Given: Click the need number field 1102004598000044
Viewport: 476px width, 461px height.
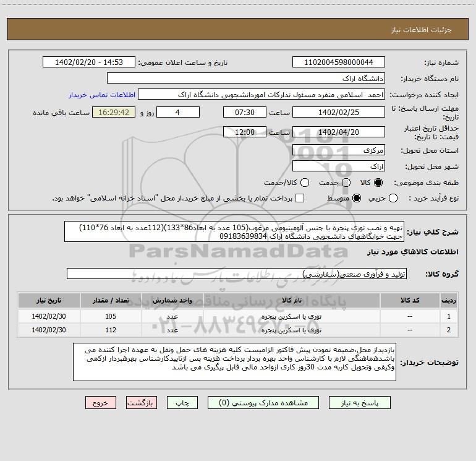Looking at the screenshot, I should point(339,62).
